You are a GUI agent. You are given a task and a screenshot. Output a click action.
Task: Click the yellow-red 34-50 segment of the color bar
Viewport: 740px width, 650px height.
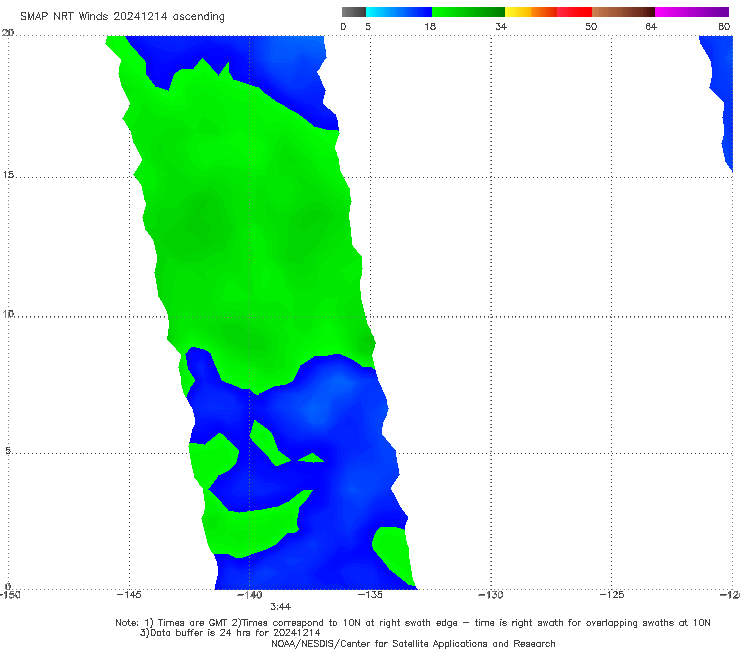click(x=548, y=12)
